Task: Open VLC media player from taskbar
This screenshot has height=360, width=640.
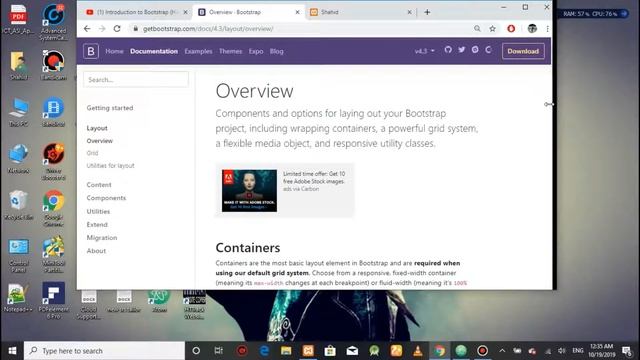Action: click(418, 351)
